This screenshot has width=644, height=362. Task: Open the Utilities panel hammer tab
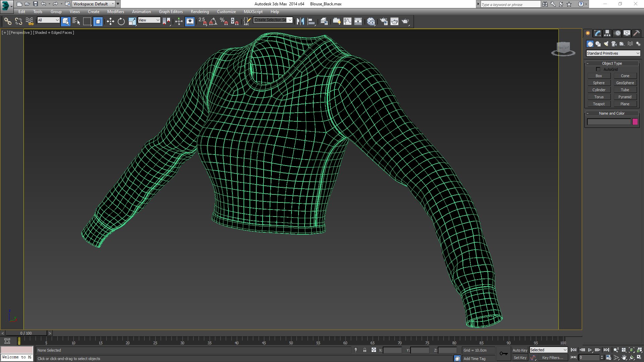coord(636,33)
